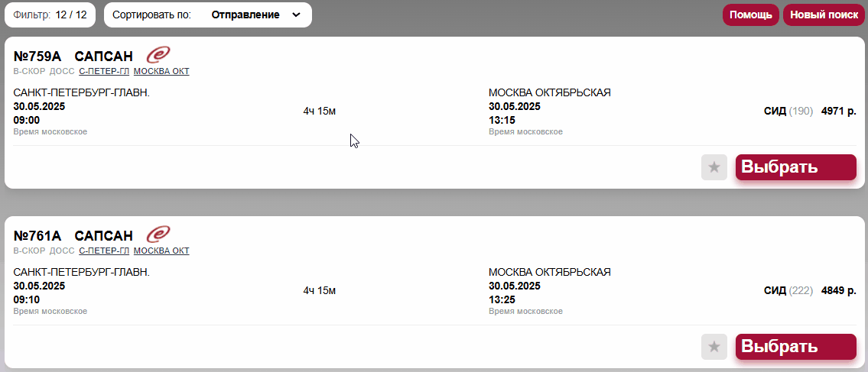Follow МОСКВА ОКТ link on train №759A
The width and height of the screenshot is (868, 372).
point(161,71)
